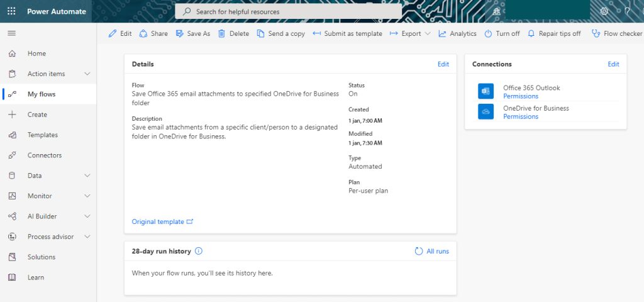This screenshot has width=644, height=302.
Task: Click the 'Per-user plan' value
Action: point(369,191)
